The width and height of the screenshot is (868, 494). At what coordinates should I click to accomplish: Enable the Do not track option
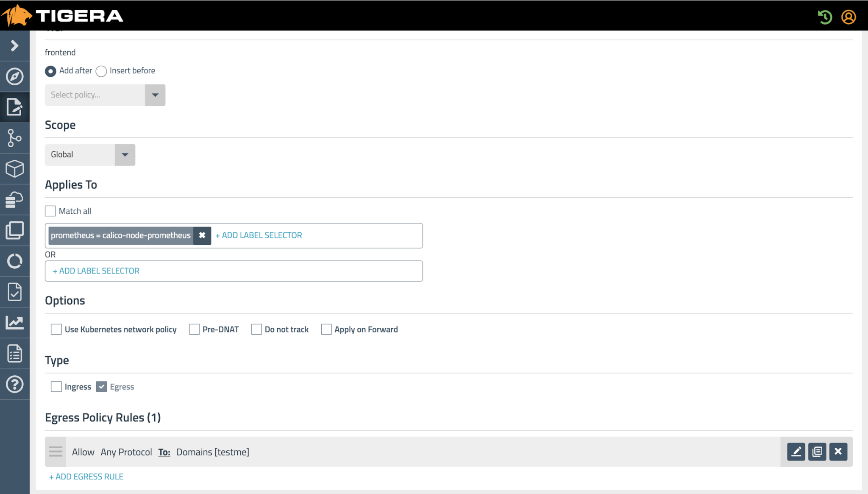256,329
